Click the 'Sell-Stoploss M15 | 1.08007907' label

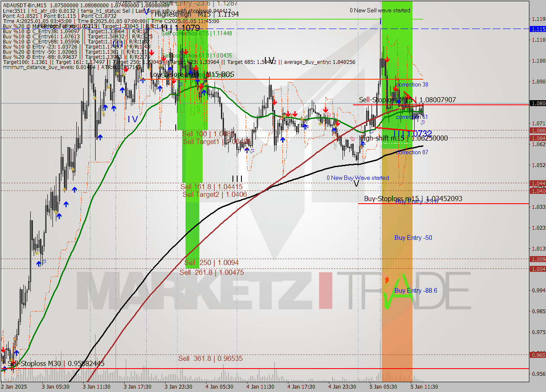tap(407, 100)
